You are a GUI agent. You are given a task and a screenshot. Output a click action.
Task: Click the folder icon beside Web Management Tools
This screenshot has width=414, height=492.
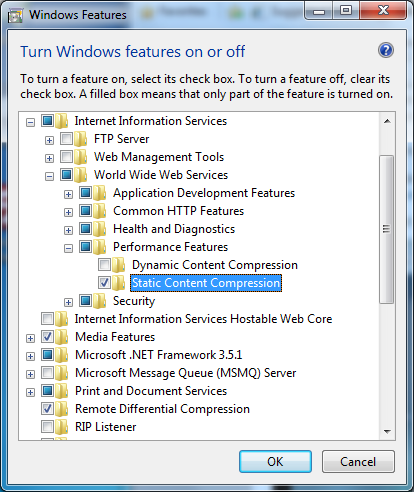point(81,157)
